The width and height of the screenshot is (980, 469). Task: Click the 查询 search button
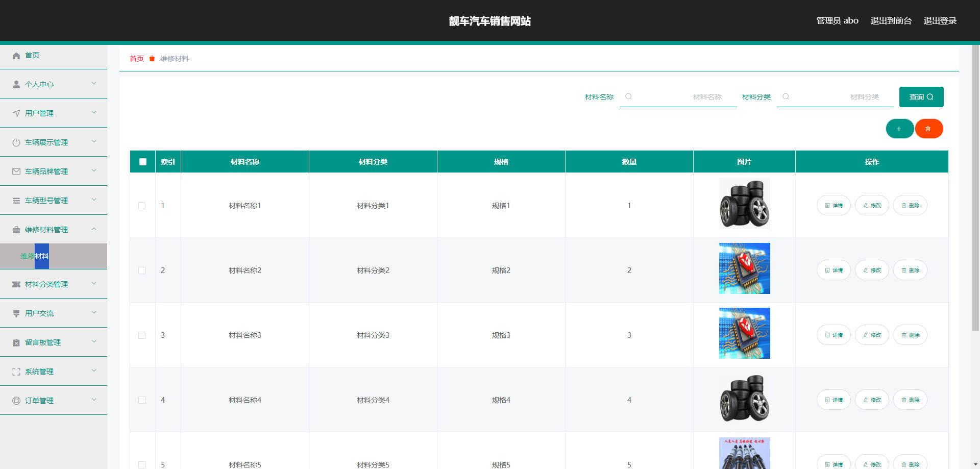pyautogui.click(x=921, y=97)
